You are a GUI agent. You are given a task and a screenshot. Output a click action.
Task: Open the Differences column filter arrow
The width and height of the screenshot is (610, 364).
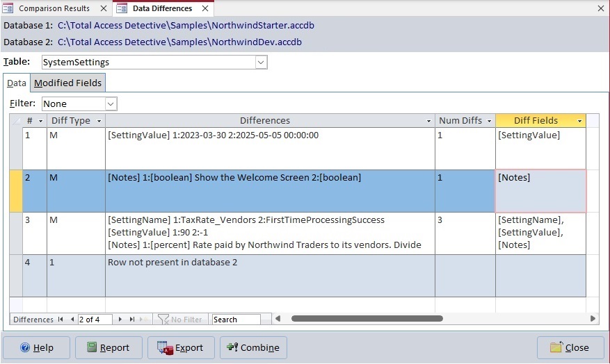click(428, 121)
